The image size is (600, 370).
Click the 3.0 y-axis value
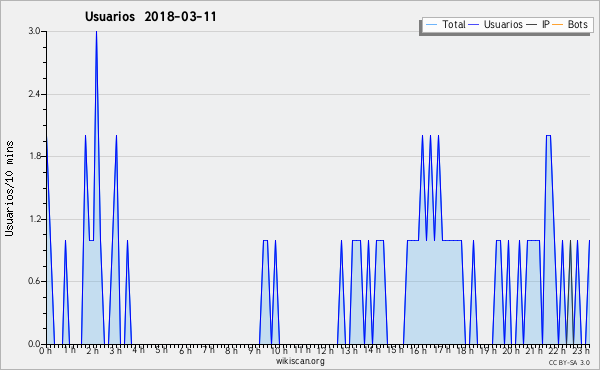tap(34, 31)
